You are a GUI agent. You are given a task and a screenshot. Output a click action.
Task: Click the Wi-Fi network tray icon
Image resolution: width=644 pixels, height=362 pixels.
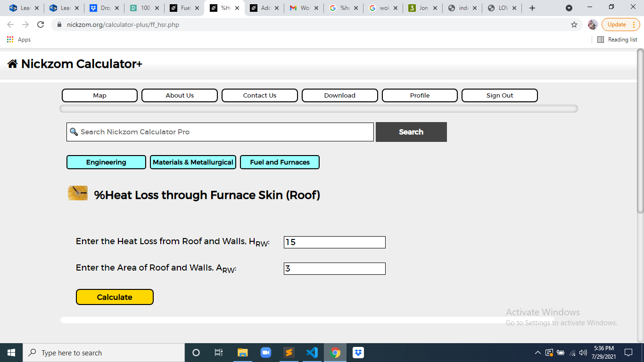coord(572,353)
